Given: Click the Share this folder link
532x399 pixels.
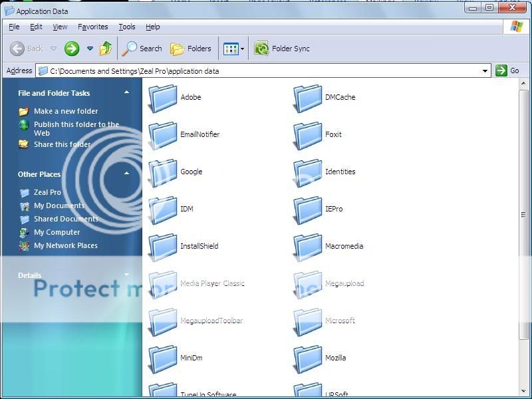Looking at the screenshot, I should [x=62, y=144].
